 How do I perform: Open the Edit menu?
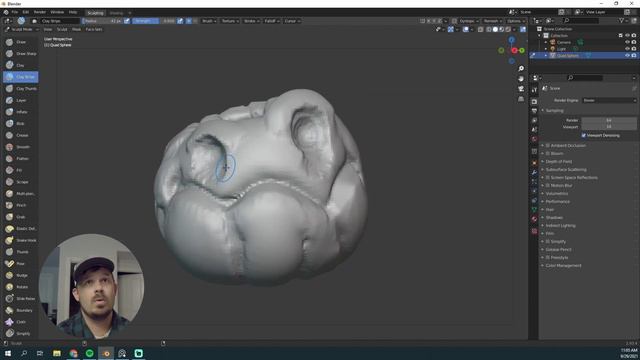(x=26, y=12)
